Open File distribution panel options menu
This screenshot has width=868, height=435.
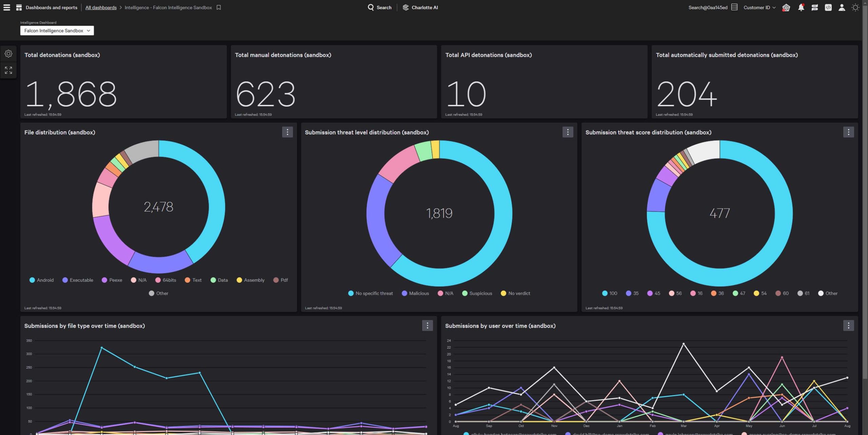287,132
